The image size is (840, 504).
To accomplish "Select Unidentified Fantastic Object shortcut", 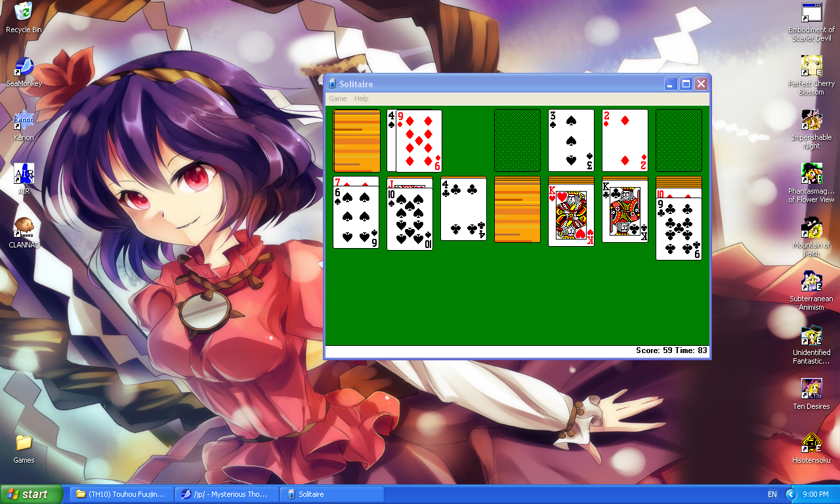I will [811, 345].
